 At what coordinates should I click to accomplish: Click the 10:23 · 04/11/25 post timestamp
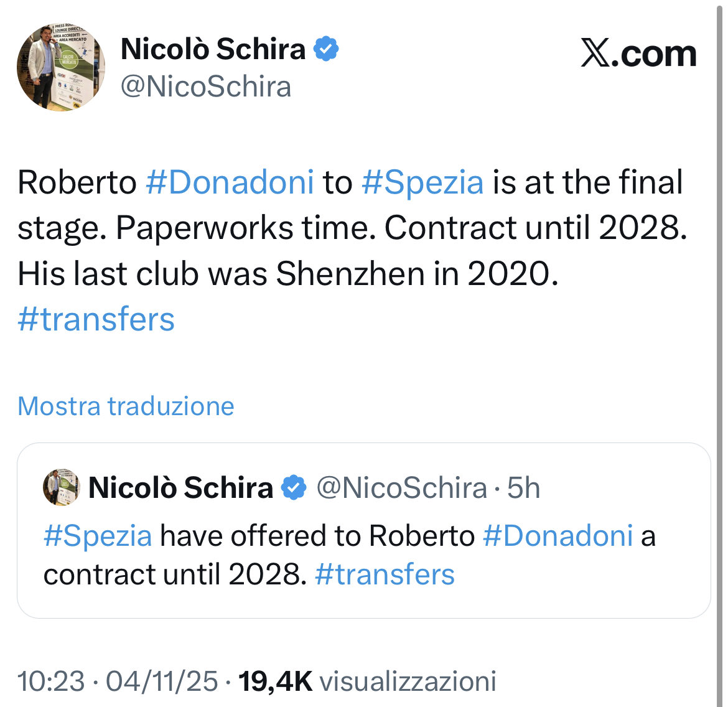[118, 681]
